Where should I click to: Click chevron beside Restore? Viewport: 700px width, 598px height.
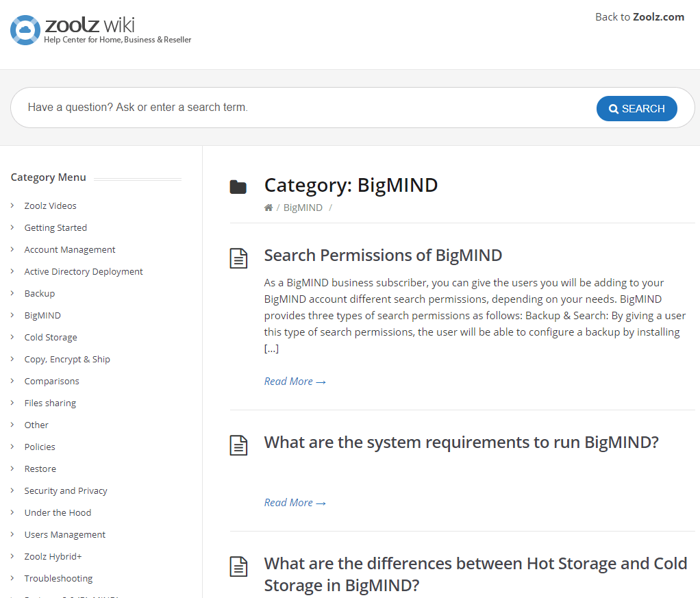click(12, 468)
